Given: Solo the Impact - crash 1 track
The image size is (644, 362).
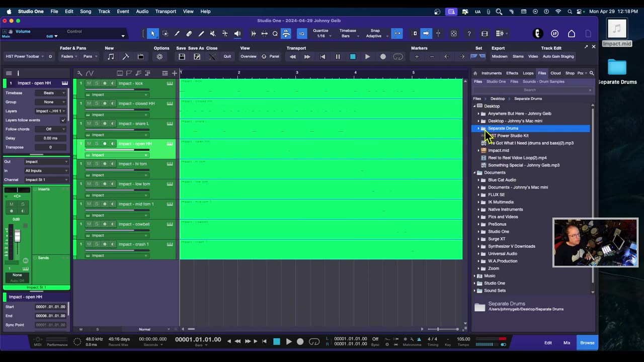Looking at the screenshot, I should pyautogui.click(x=97, y=244).
